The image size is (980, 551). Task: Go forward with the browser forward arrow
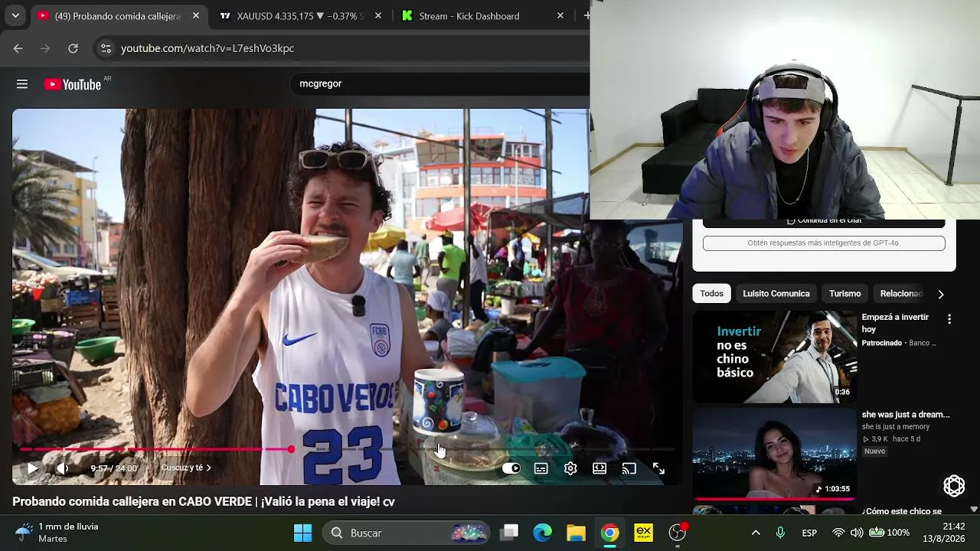coord(45,48)
